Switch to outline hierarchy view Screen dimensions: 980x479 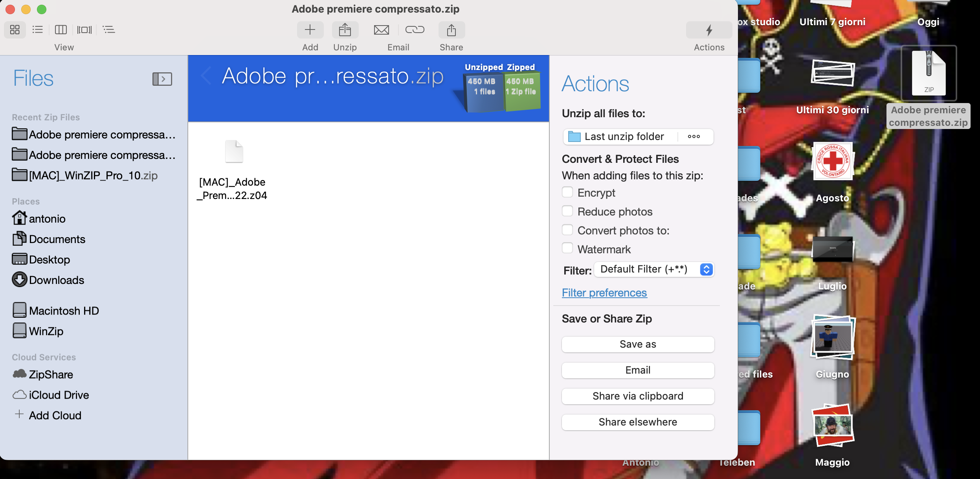click(108, 29)
